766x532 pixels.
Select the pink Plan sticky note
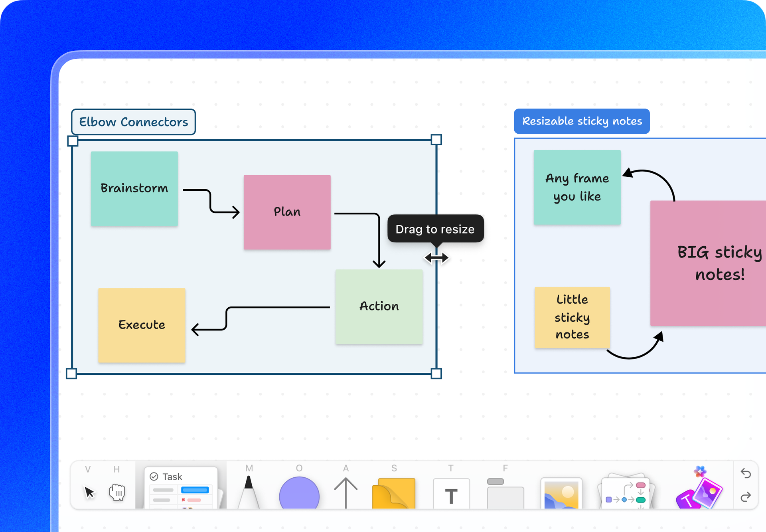(287, 212)
